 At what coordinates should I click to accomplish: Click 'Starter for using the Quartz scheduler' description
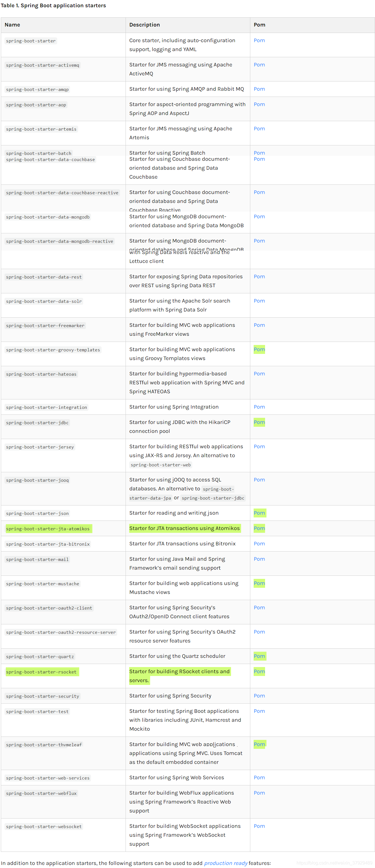[x=177, y=656]
